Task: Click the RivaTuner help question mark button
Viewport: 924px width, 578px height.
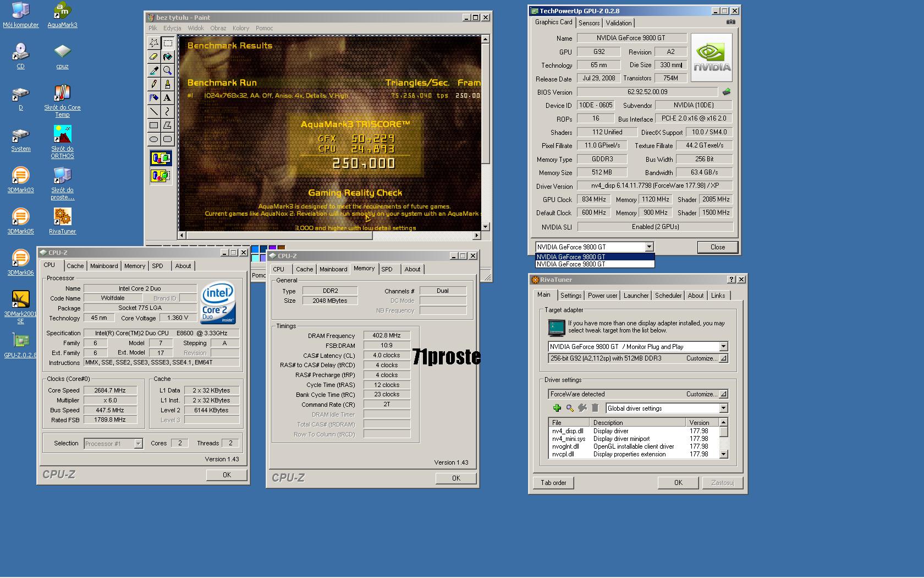Action: click(x=732, y=280)
